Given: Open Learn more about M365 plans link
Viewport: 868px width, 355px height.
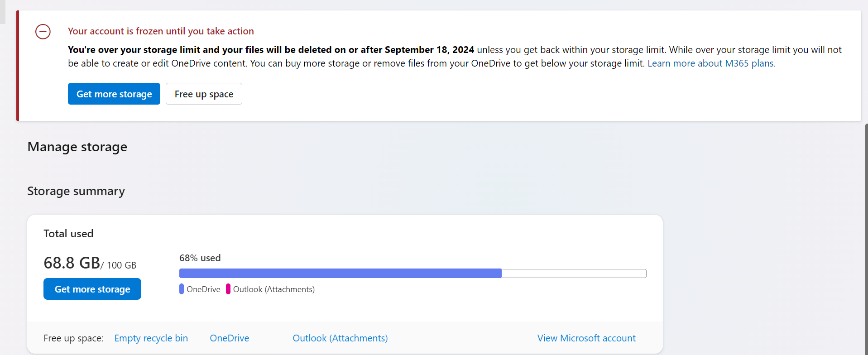Looking at the screenshot, I should point(711,63).
